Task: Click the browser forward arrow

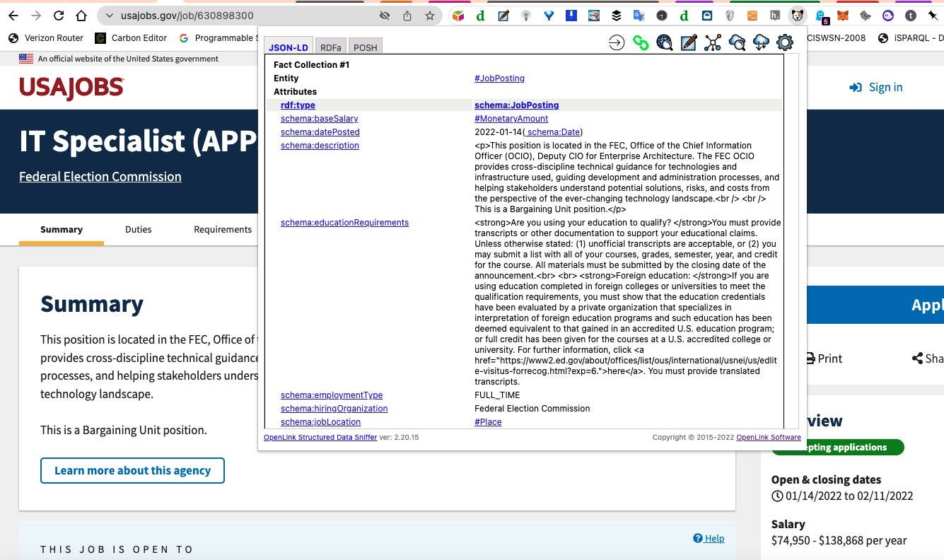Action: [36, 16]
